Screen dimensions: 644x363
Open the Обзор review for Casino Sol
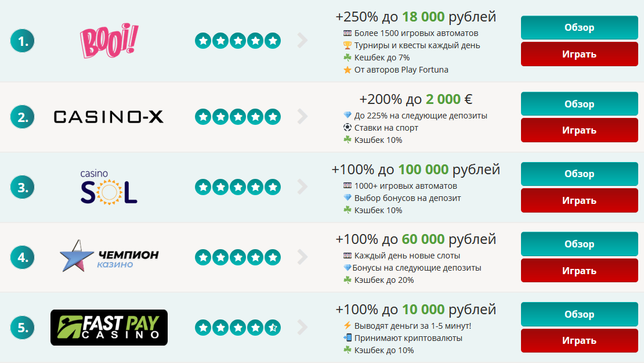[579, 174]
